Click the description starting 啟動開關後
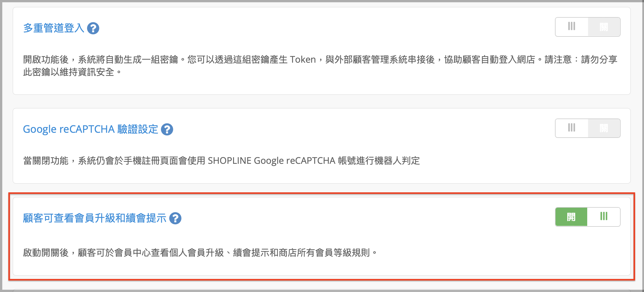 [200, 252]
